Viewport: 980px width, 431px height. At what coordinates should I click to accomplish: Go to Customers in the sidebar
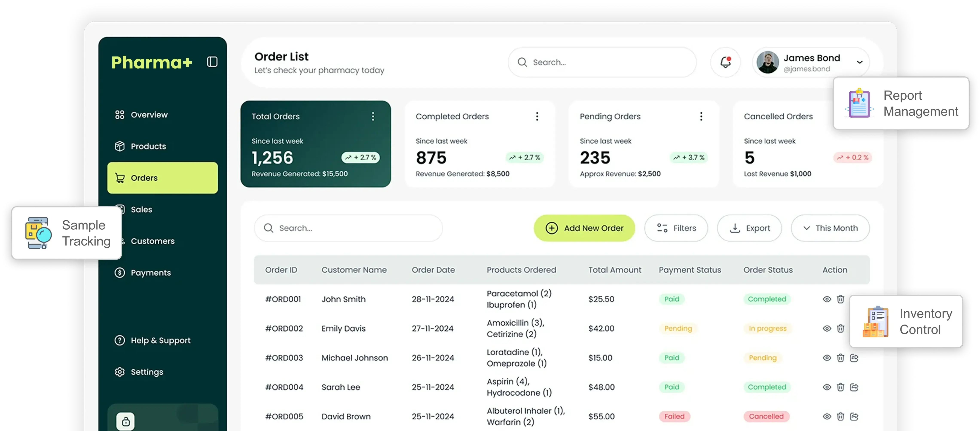(x=152, y=241)
